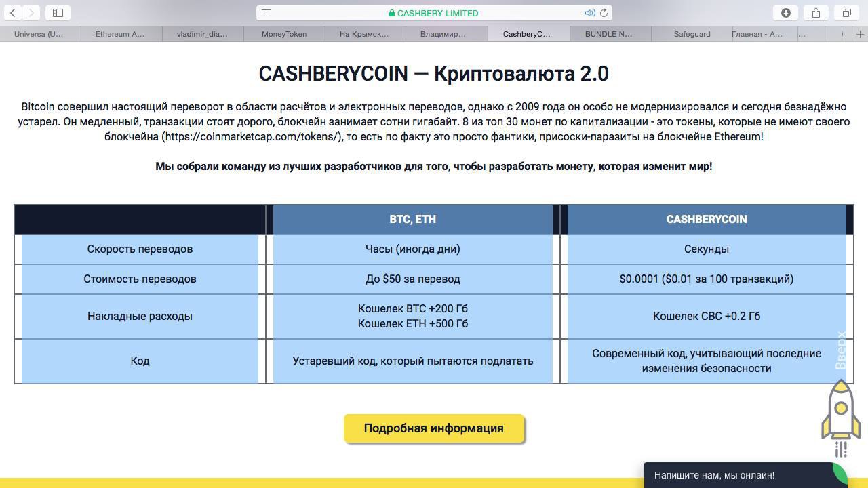Click the Часы (иногда дни) cell
868x488 pixels.
(413, 249)
